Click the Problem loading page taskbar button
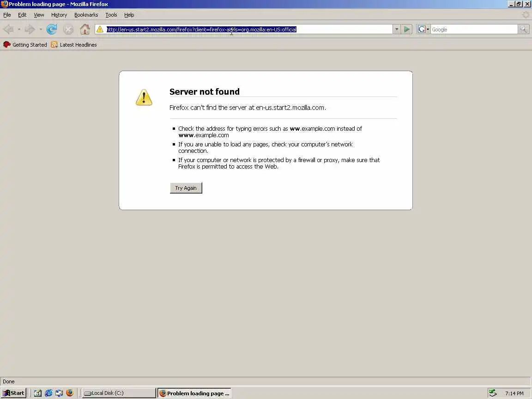 pyautogui.click(x=194, y=393)
